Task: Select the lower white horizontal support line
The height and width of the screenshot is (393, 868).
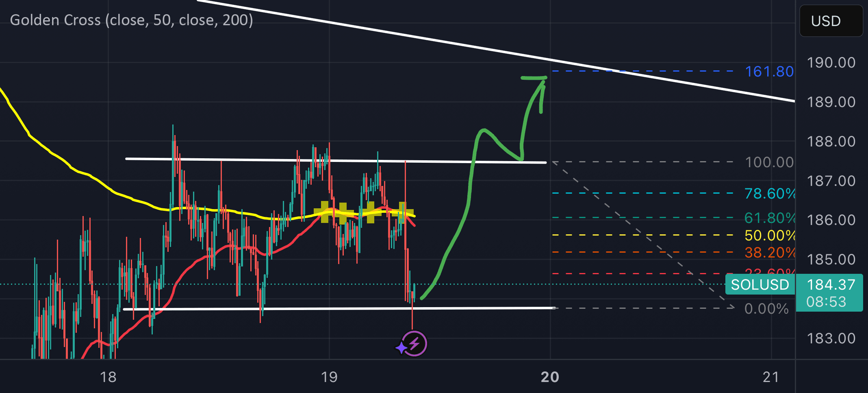Action: click(339, 308)
